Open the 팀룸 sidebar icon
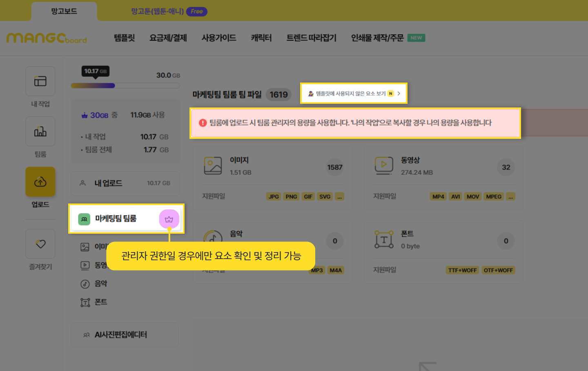 40,132
